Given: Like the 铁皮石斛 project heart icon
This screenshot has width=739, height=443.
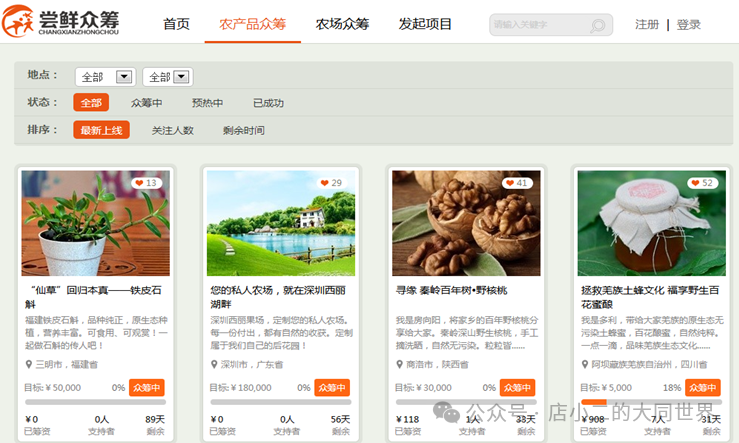Looking at the screenshot, I should tap(139, 183).
